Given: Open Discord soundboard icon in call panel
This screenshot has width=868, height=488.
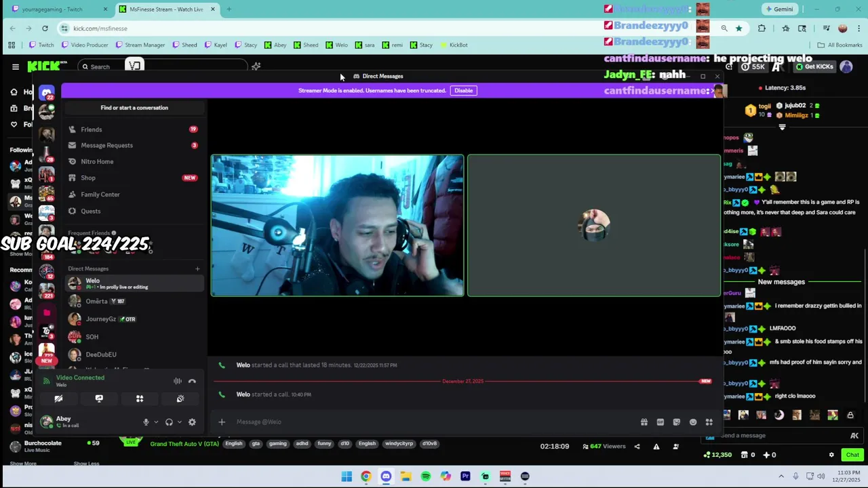Looking at the screenshot, I should (180, 399).
